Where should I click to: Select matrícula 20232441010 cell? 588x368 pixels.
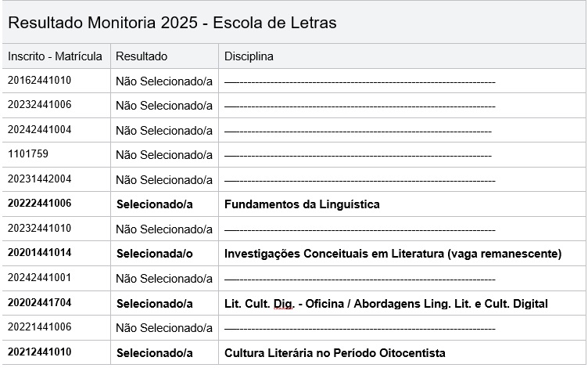click(40, 229)
